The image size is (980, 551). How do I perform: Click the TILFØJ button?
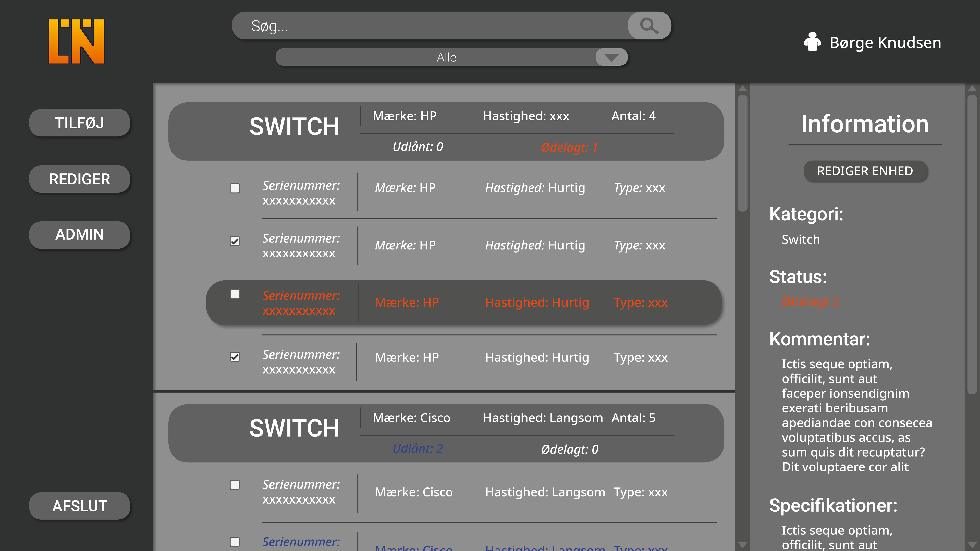tap(80, 123)
